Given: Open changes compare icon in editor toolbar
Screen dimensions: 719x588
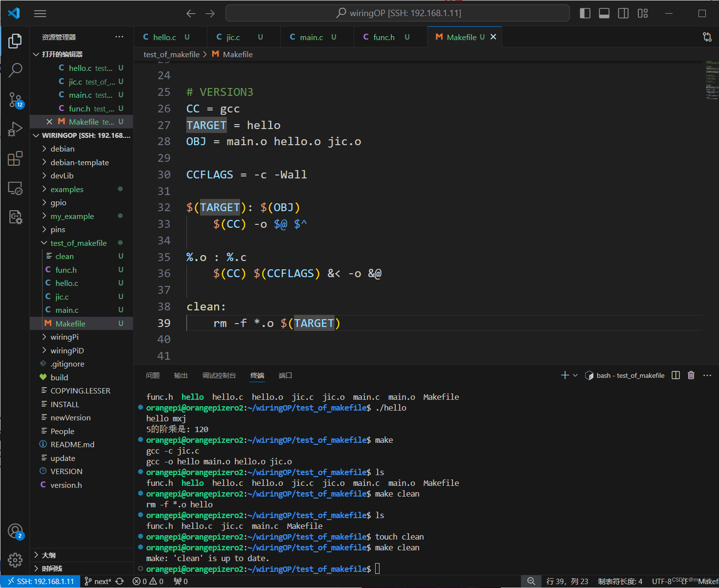Looking at the screenshot, I should point(707,37).
